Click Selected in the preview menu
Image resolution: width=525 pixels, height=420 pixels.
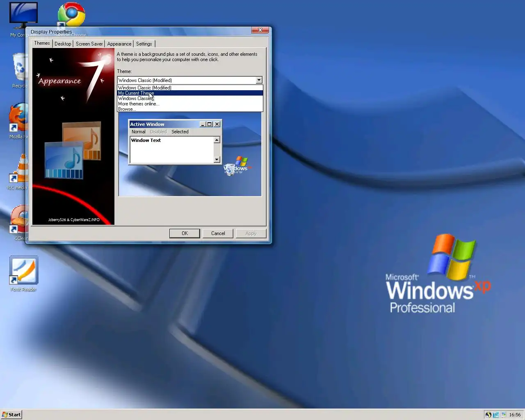[180, 132]
